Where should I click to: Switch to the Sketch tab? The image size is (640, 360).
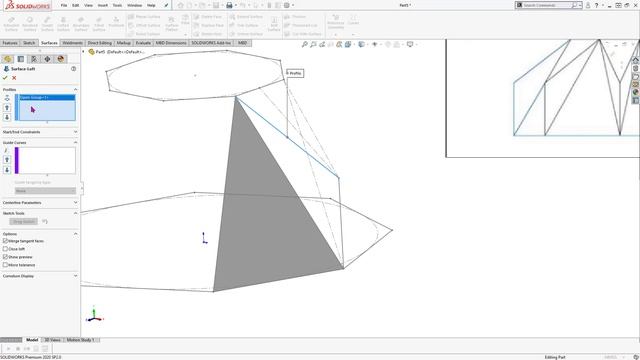pyautogui.click(x=29, y=43)
